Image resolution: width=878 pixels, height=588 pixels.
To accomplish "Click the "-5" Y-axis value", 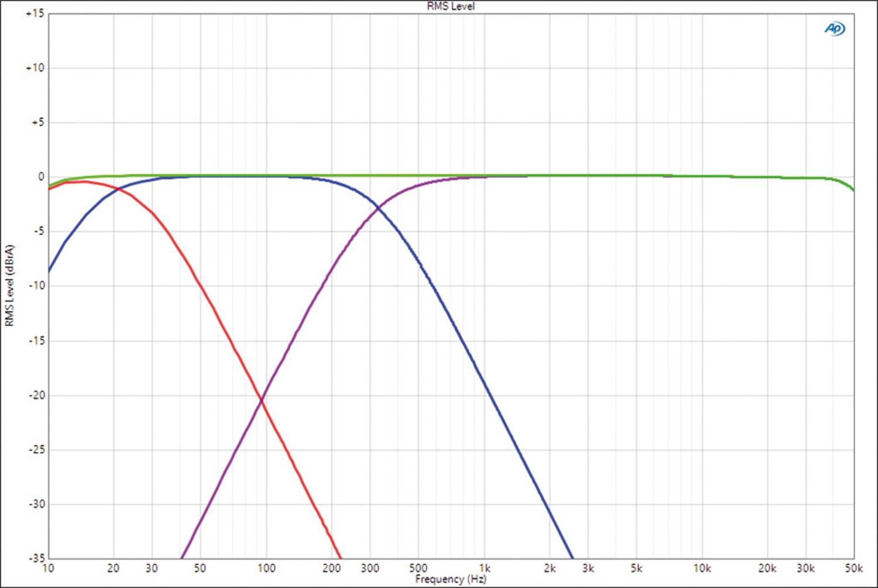I will point(38,231).
